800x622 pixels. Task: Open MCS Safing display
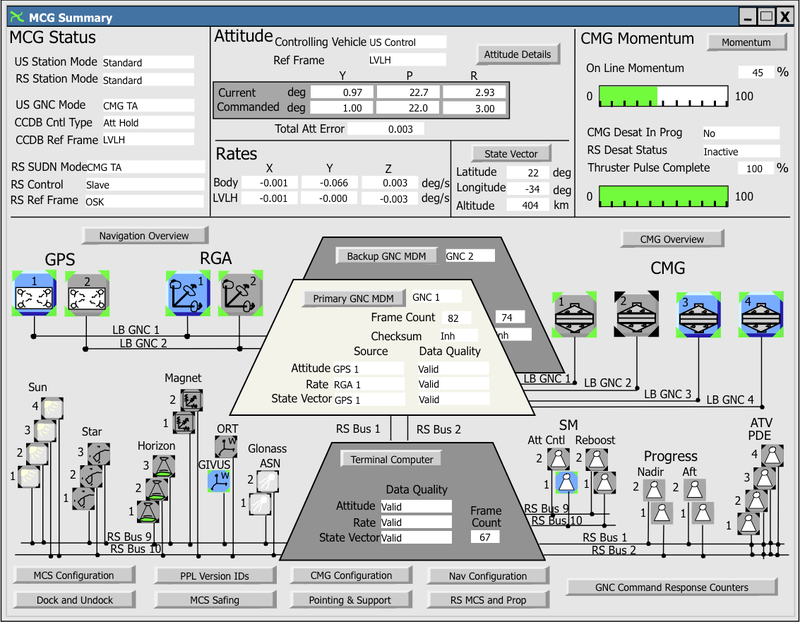[x=214, y=600]
